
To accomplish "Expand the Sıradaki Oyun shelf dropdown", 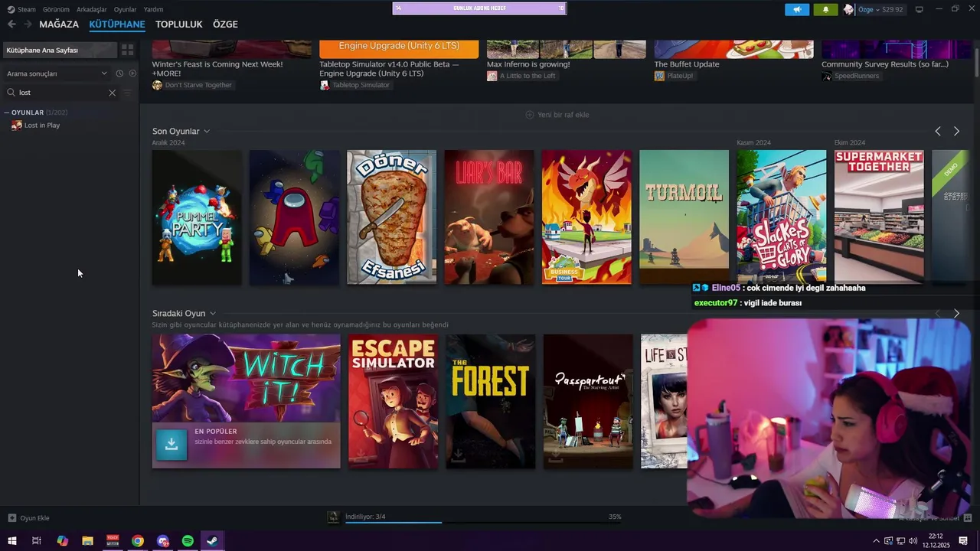I will click(x=213, y=314).
